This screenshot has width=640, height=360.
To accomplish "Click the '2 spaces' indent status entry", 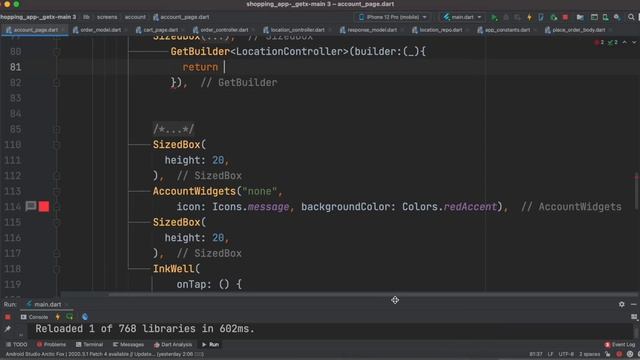I will (x=589, y=354).
